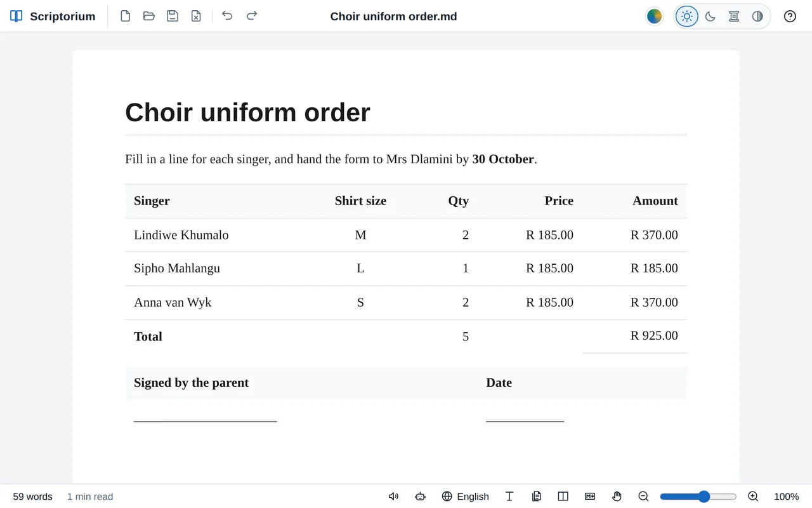Toggle the split view columns icon
Screen dimensions: 812x508
(x=563, y=497)
